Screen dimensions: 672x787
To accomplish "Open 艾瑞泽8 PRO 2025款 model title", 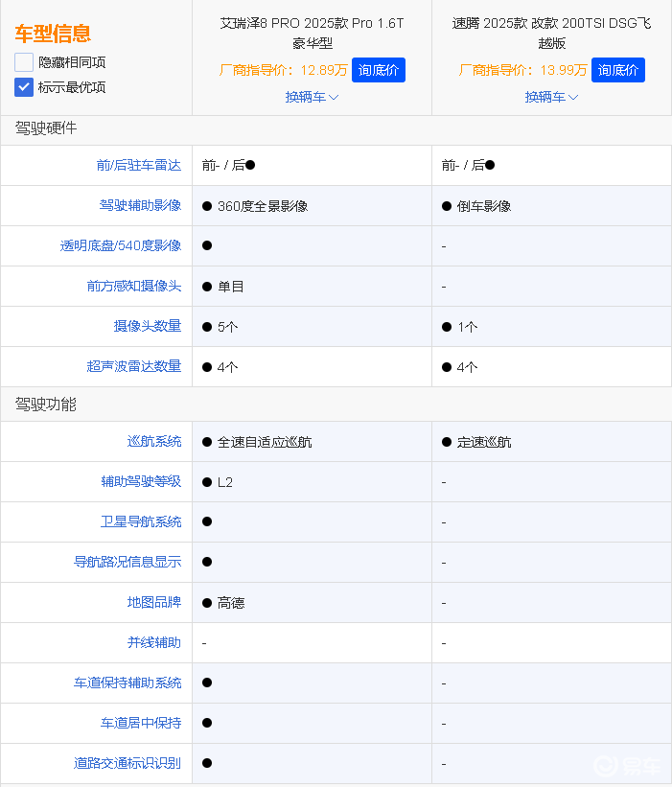I will click(312, 34).
